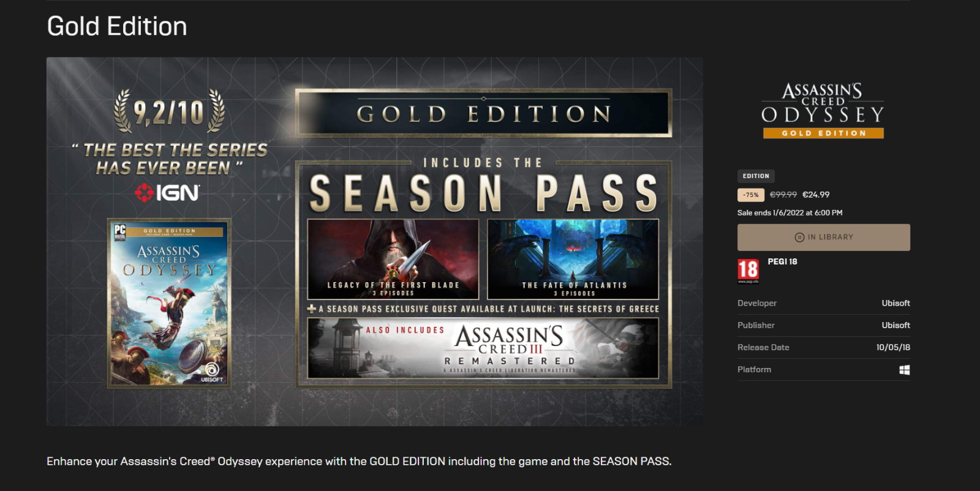Click the Odyssey PC box art cover
Screen dimensions: 980x491
pyautogui.click(x=169, y=303)
